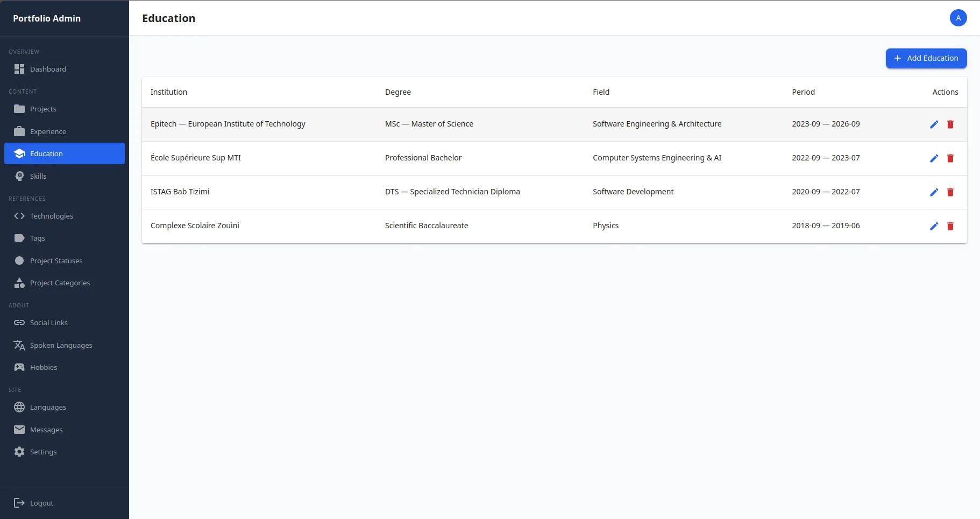The image size is (980, 519).
Task: Go to Projects in the sidebar
Action: pyautogui.click(x=65, y=109)
